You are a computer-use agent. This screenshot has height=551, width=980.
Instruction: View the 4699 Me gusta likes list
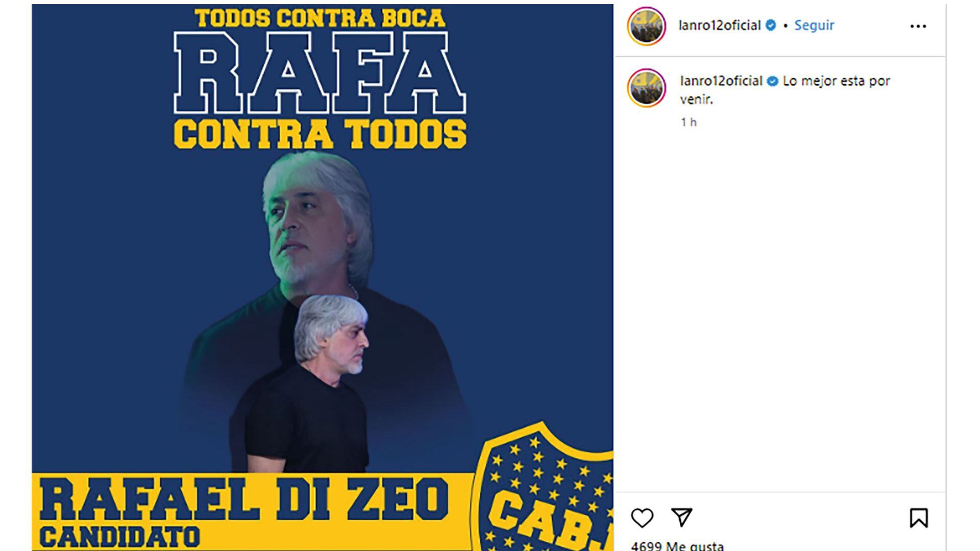pyautogui.click(x=677, y=545)
